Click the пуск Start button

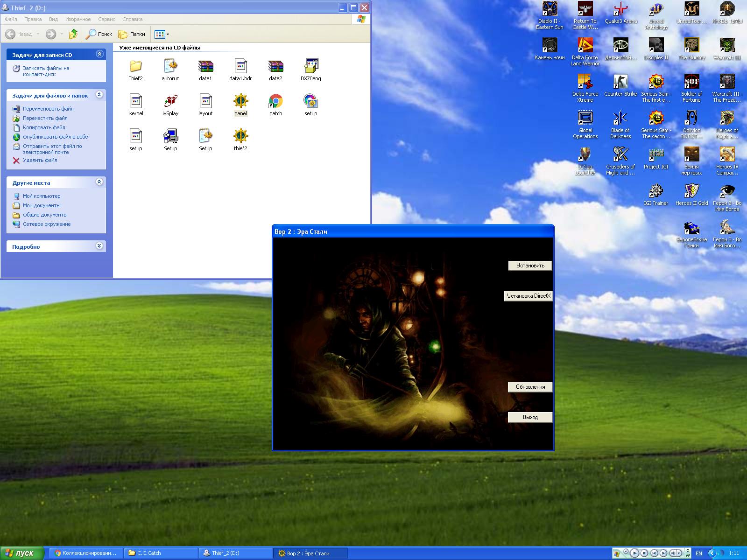tap(21, 553)
